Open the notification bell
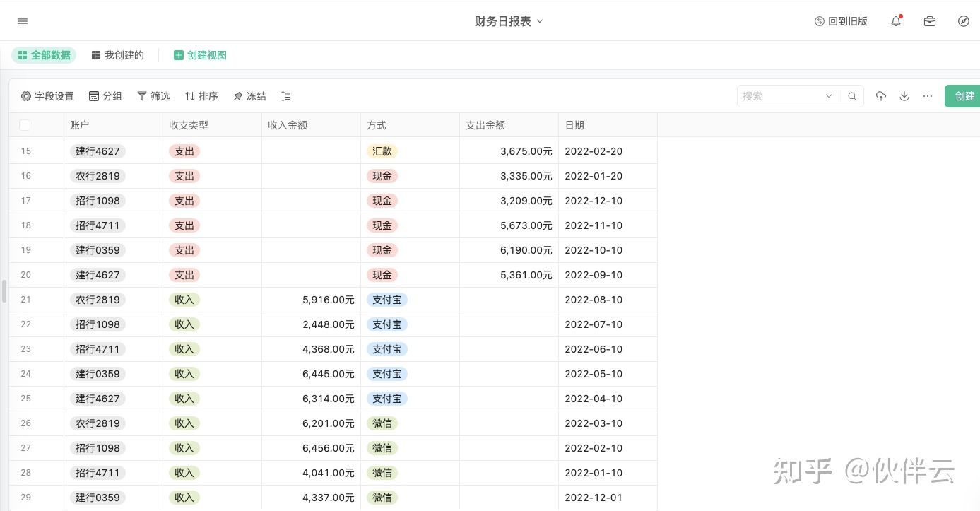 click(896, 21)
